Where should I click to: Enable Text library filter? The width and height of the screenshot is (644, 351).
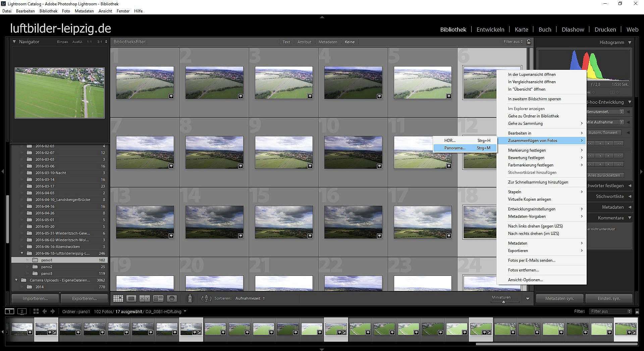tap(286, 42)
